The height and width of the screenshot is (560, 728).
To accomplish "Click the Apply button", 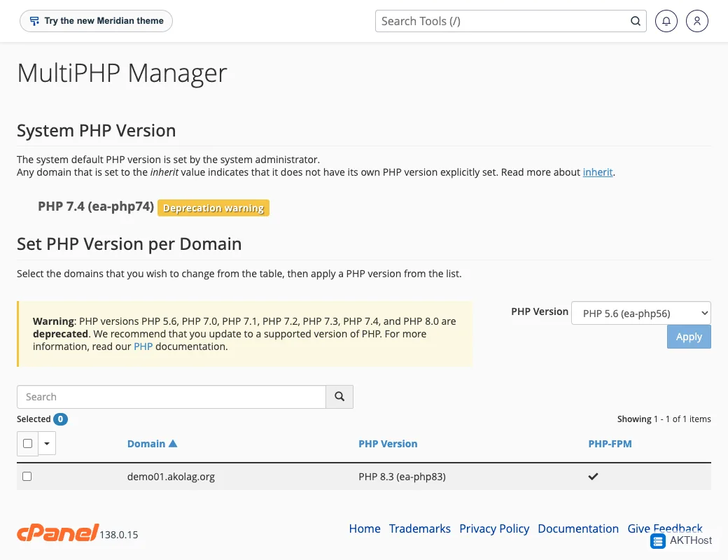I will coord(689,337).
